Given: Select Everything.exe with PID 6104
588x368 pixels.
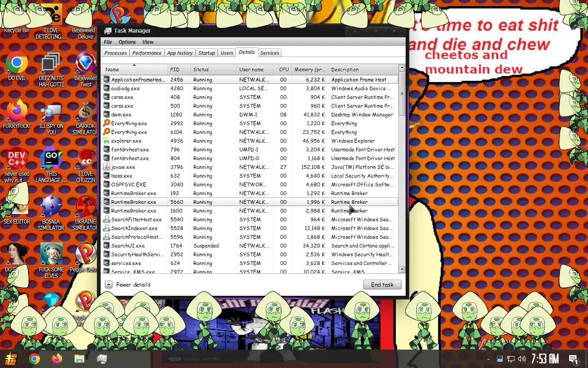Looking at the screenshot, I should tap(249, 132).
